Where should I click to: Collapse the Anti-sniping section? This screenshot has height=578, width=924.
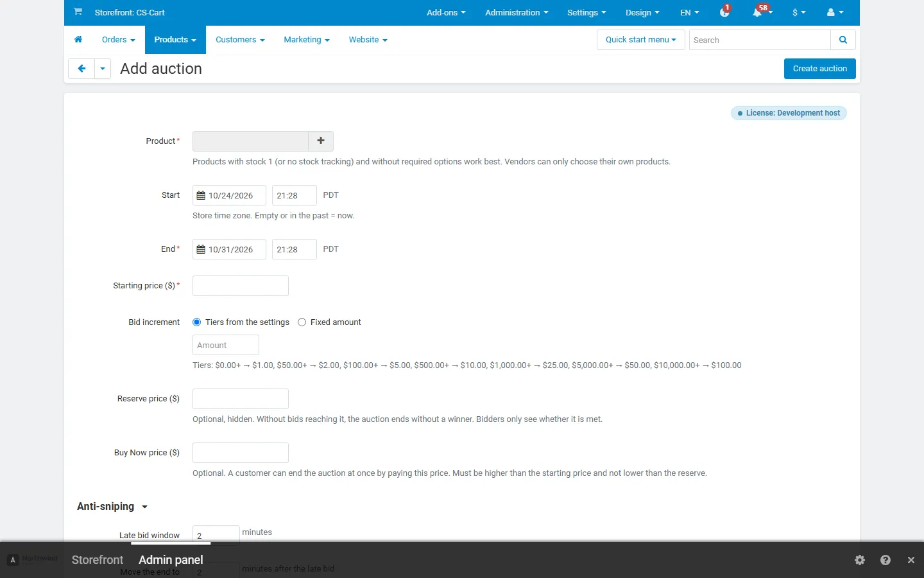coord(112,507)
